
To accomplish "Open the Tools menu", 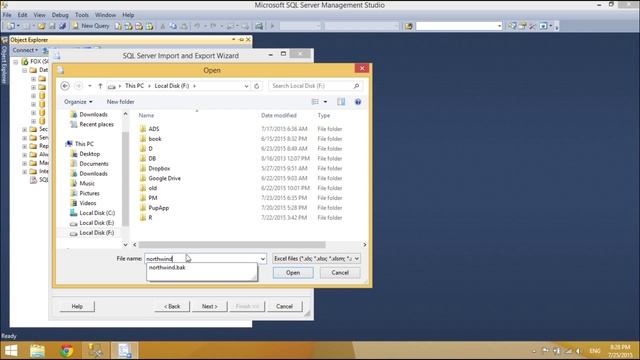I will (82, 15).
